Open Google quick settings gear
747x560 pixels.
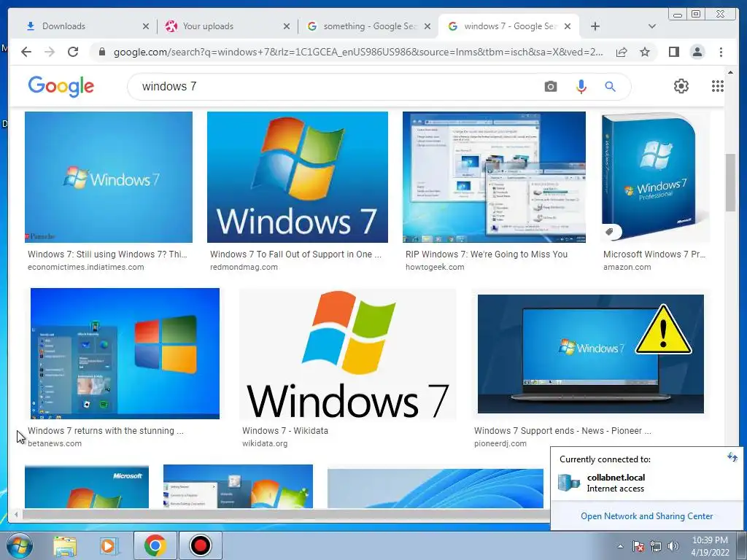click(681, 86)
